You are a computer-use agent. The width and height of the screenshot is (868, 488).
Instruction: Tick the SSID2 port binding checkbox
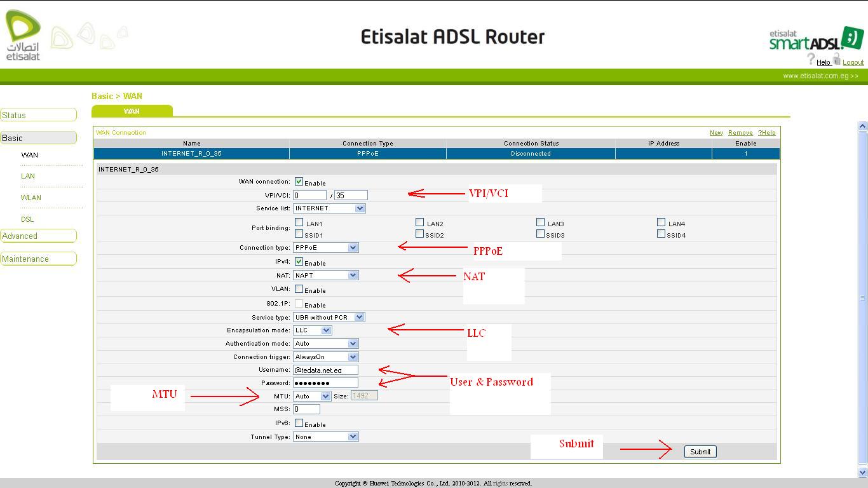point(419,234)
